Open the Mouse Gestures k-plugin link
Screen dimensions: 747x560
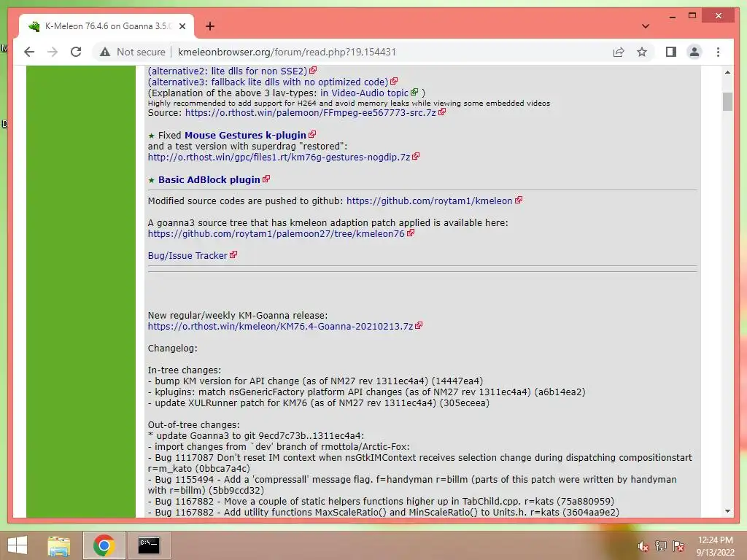point(245,135)
